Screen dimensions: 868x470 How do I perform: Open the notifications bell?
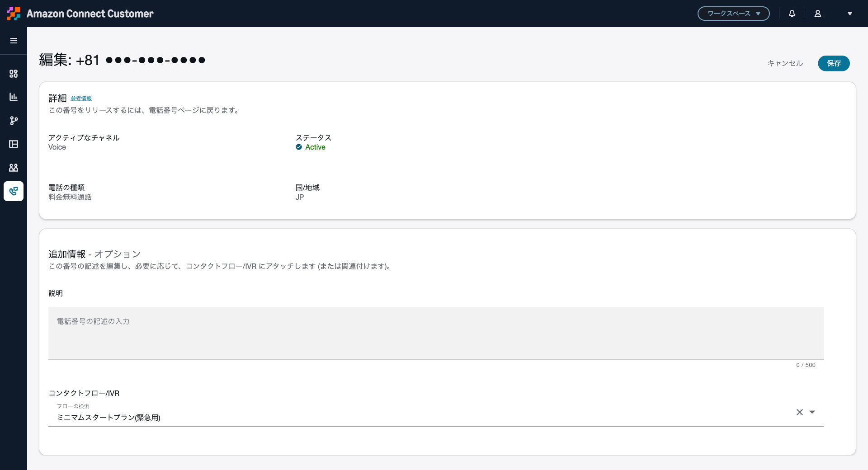[x=792, y=14]
